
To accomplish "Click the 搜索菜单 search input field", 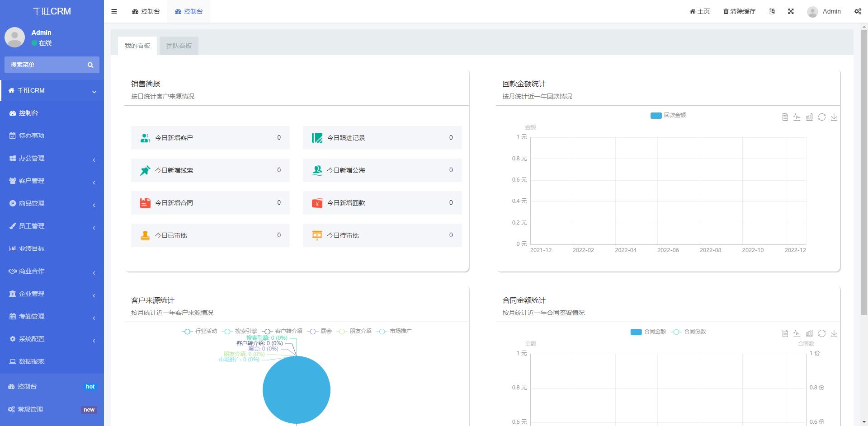I will pos(45,65).
